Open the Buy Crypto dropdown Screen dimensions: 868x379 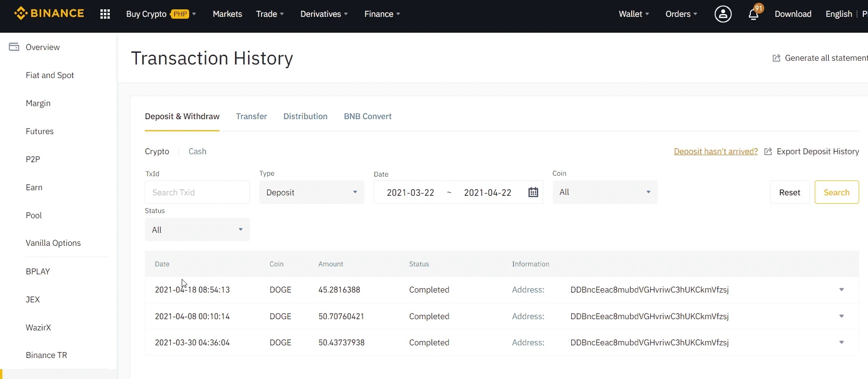coord(161,14)
